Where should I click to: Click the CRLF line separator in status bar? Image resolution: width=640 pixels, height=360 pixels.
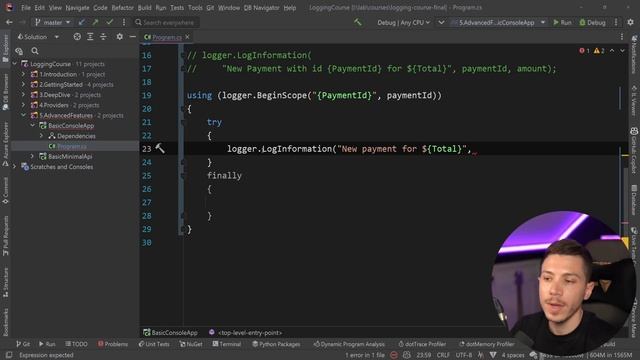pos(443,355)
